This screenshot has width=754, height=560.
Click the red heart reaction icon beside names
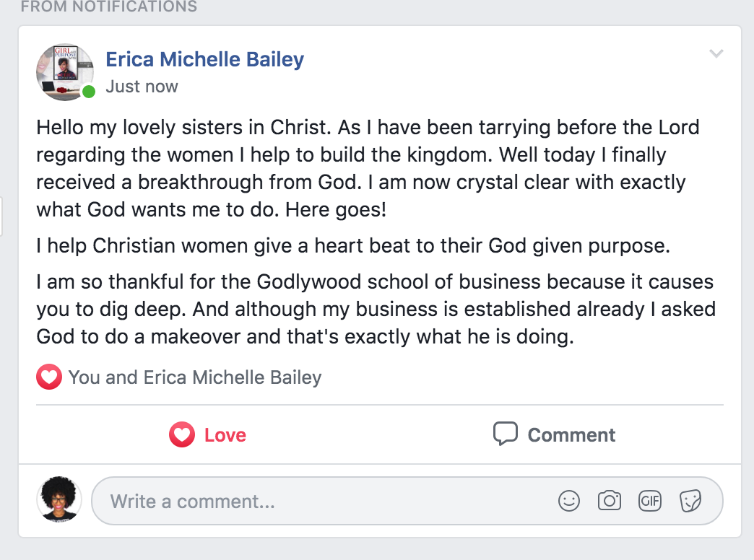point(49,377)
